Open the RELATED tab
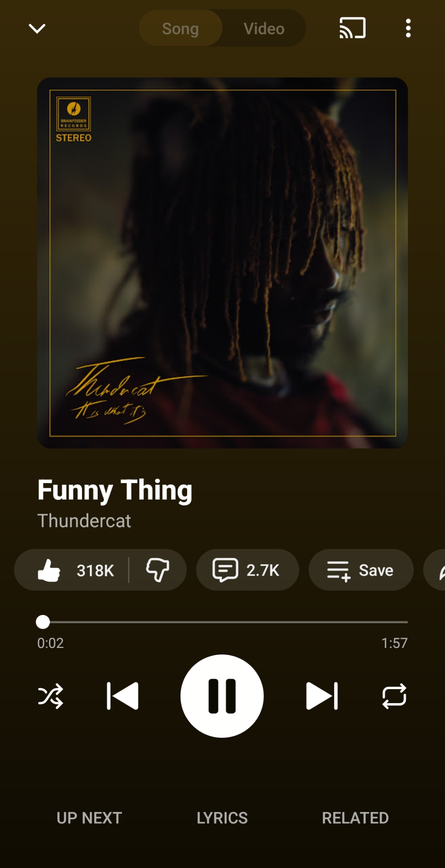The width and height of the screenshot is (445, 868). 355,818
